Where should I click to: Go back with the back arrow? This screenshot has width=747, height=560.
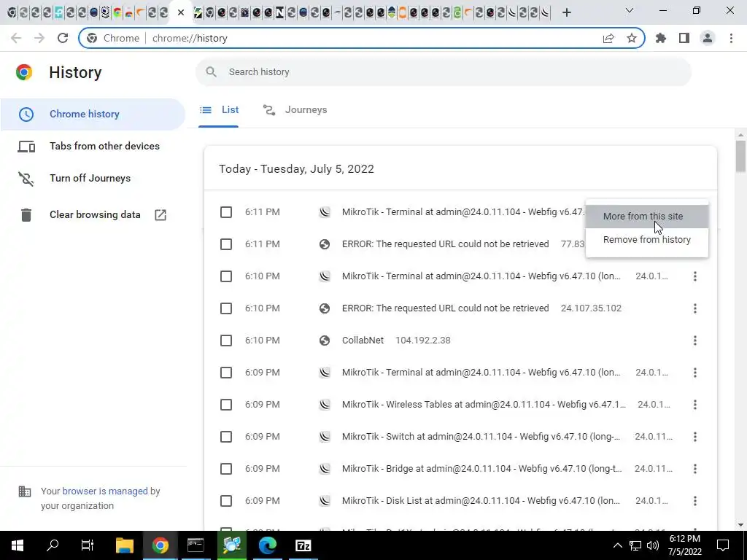click(16, 38)
